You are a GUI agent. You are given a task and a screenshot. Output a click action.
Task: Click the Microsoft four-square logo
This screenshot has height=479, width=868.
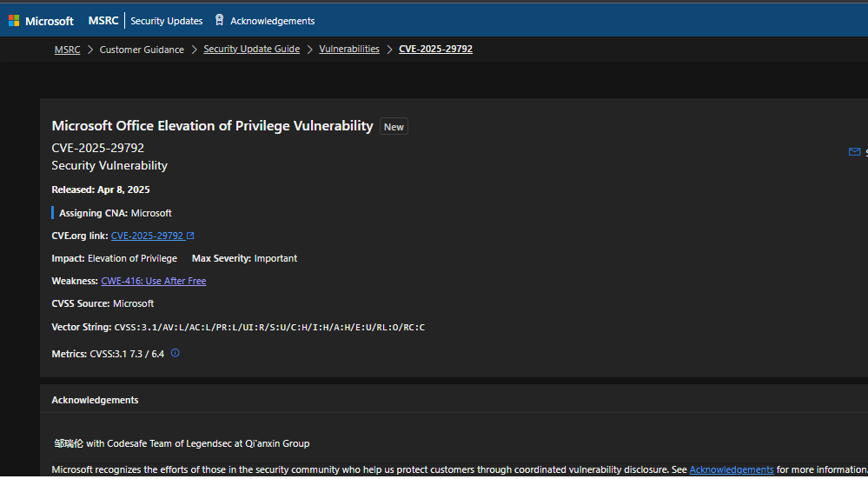point(14,21)
